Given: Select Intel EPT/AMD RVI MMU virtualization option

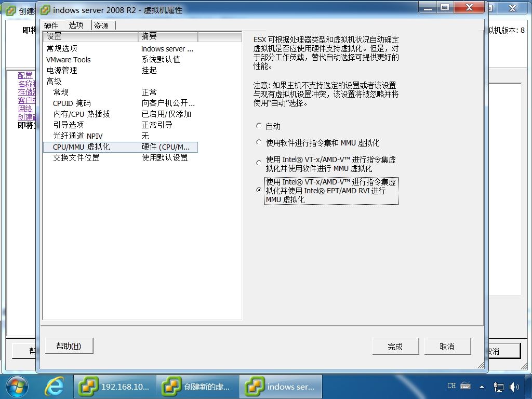Looking at the screenshot, I should [259, 190].
